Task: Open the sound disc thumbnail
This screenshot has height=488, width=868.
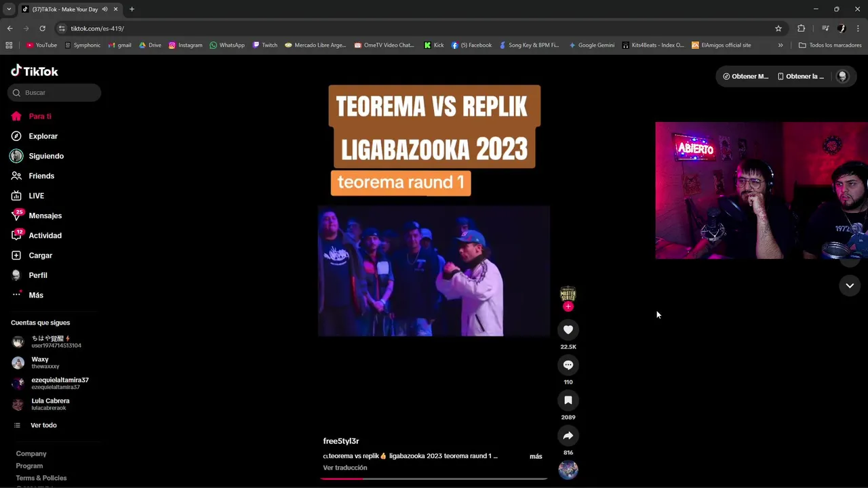Action: [568, 470]
